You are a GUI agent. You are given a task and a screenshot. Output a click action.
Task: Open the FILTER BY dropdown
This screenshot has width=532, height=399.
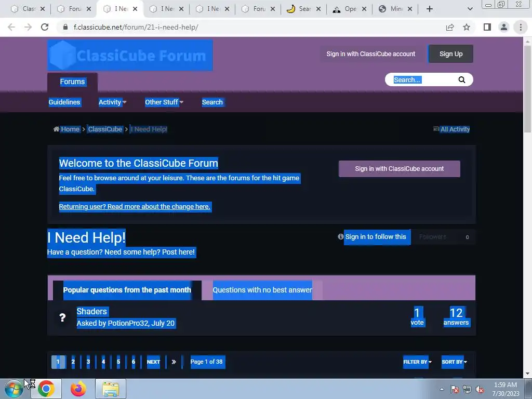417,362
